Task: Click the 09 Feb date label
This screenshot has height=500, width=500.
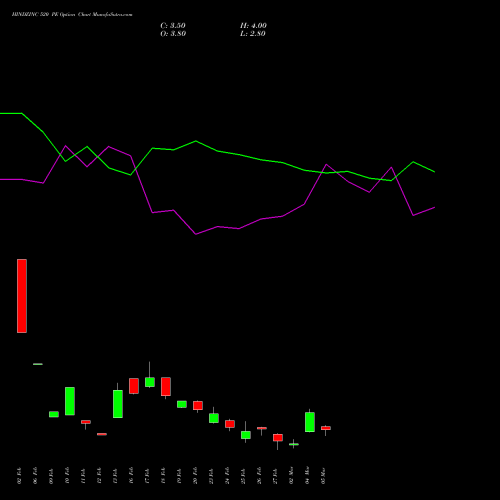Action: tap(51, 476)
